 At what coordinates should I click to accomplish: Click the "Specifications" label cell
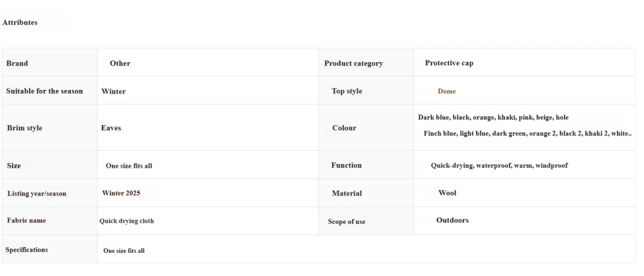pyautogui.click(x=26, y=250)
